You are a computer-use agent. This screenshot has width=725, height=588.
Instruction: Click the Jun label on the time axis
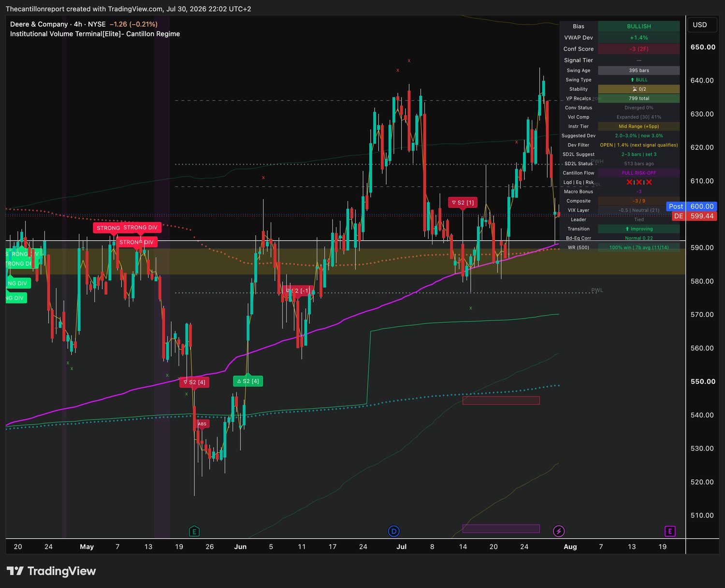(x=240, y=546)
